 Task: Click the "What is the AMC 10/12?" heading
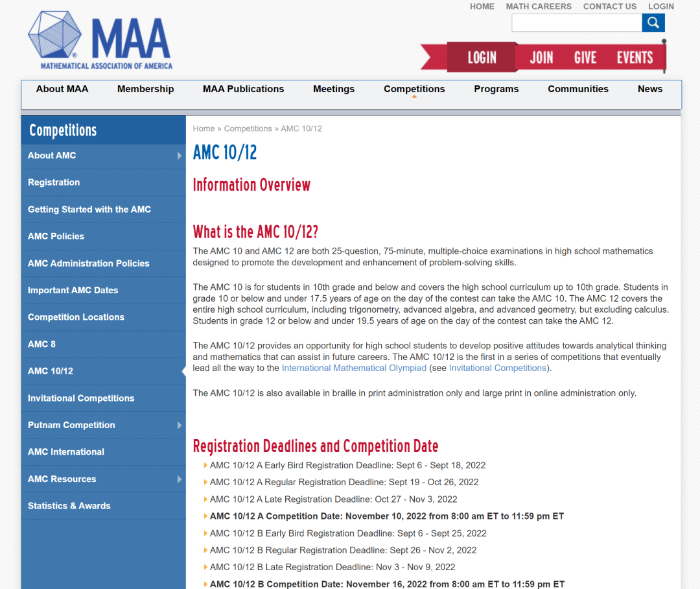point(255,232)
